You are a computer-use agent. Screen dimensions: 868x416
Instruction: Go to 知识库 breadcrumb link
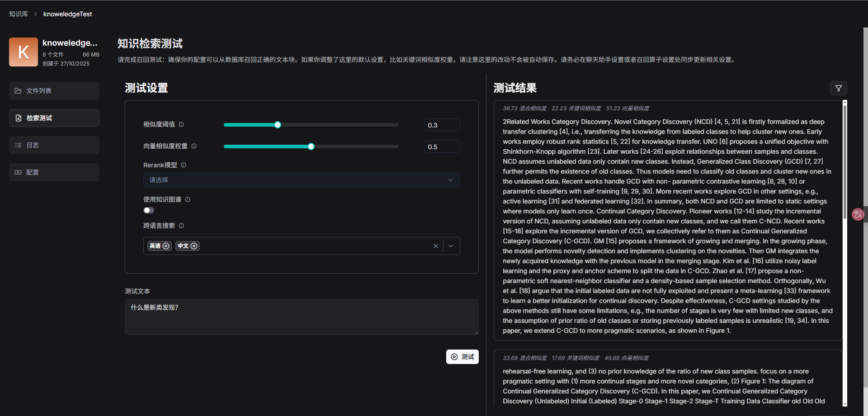(19, 14)
